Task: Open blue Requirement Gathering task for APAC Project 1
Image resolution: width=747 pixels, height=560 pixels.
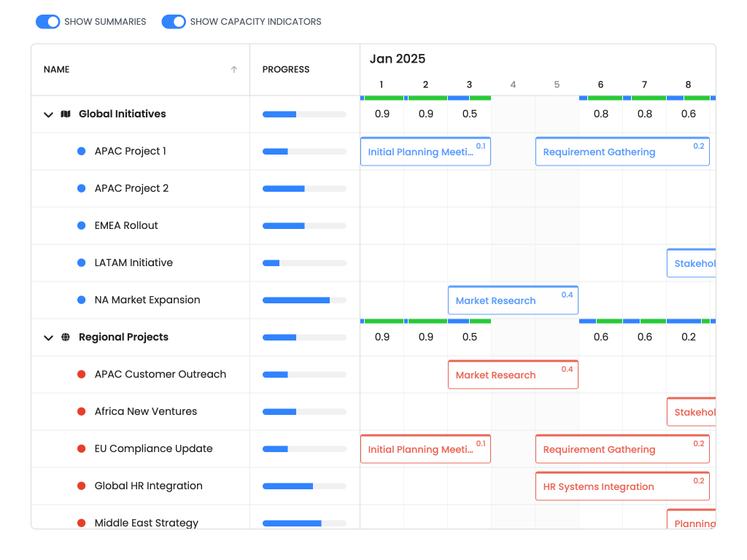Action: [622, 152]
